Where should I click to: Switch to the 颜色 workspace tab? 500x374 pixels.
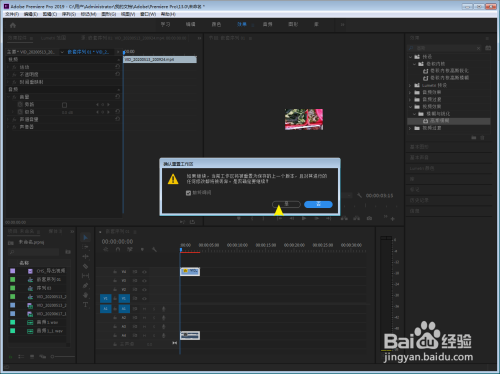(x=216, y=24)
